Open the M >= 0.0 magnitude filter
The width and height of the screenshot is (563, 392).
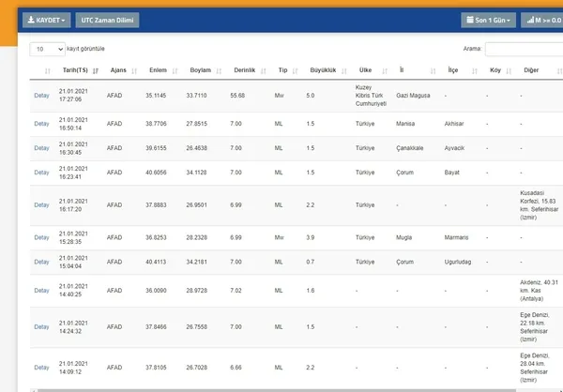pyautogui.click(x=542, y=19)
